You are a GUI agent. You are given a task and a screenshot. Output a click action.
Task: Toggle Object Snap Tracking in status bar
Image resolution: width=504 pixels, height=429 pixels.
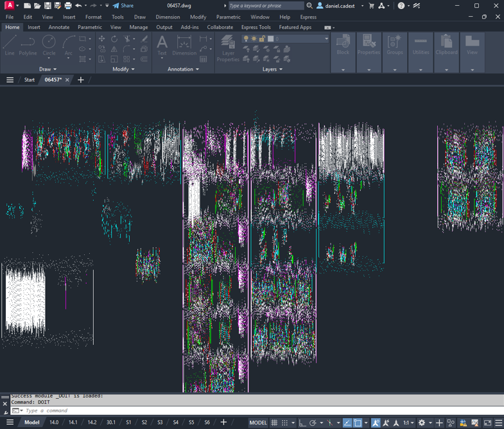(347, 423)
